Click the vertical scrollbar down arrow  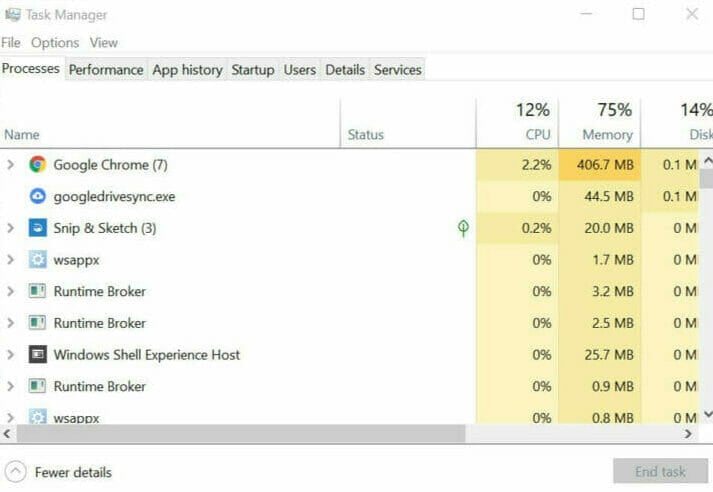coord(708,414)
